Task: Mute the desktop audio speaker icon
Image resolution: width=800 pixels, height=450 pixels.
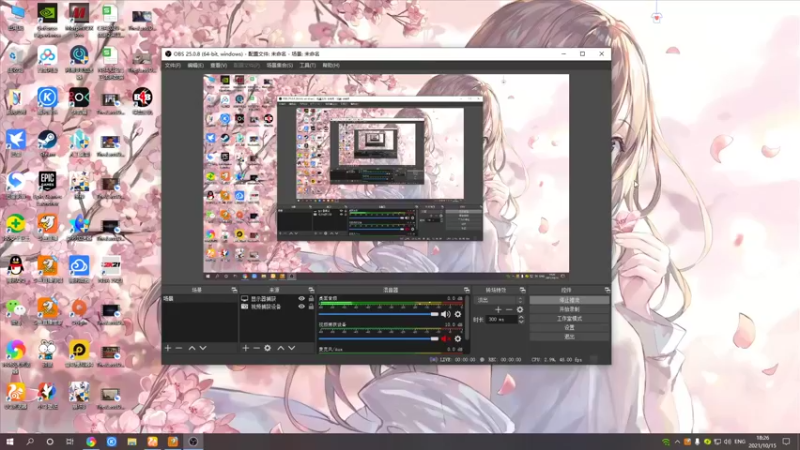Action: (445, 314)
